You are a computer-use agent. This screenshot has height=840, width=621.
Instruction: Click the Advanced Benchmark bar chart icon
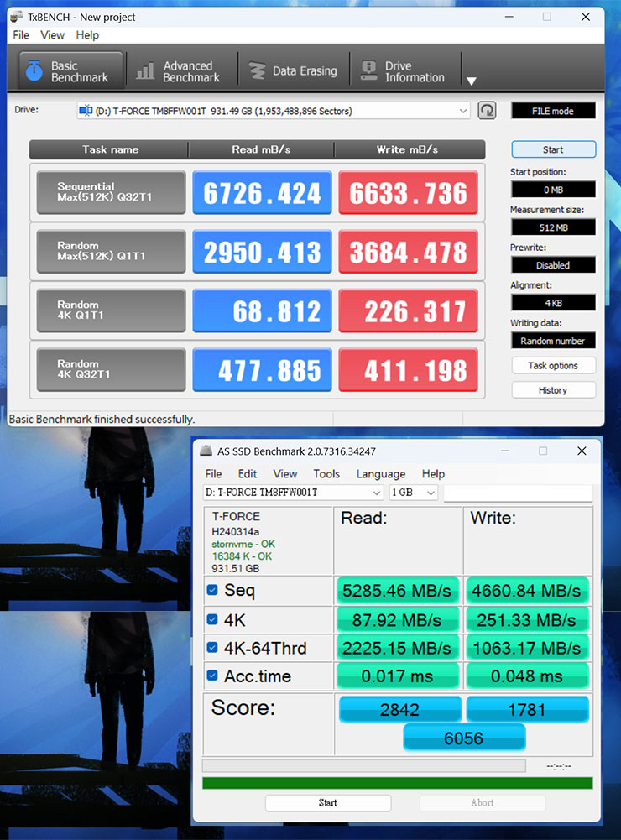(x=145, y=70)
